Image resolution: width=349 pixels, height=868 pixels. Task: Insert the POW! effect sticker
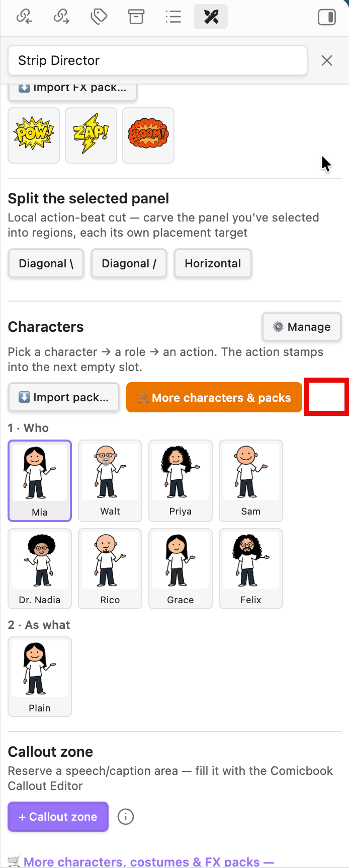click(34, 135)
